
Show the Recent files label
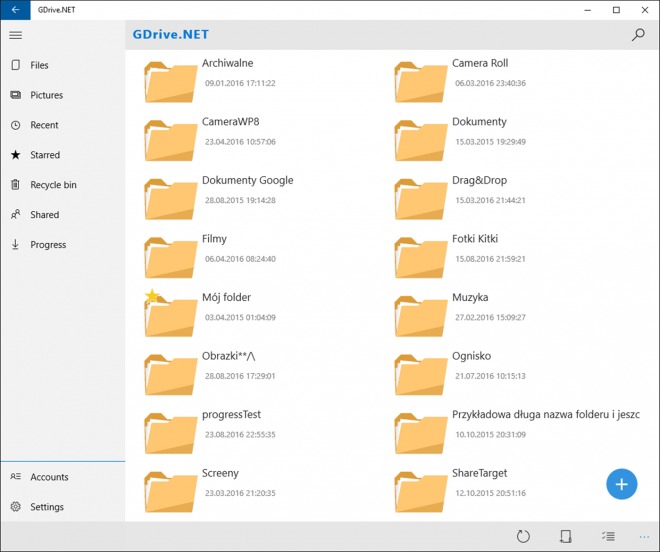(x=44, y=125)
